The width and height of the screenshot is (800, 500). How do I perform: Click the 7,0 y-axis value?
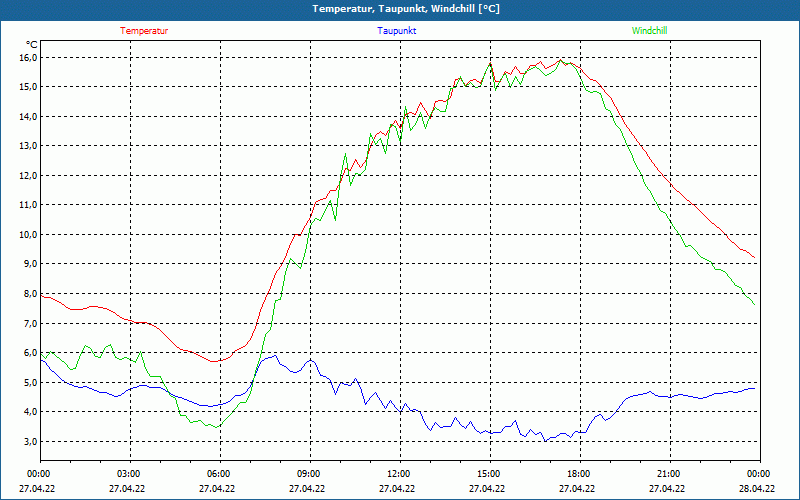(x=30, y=323)
